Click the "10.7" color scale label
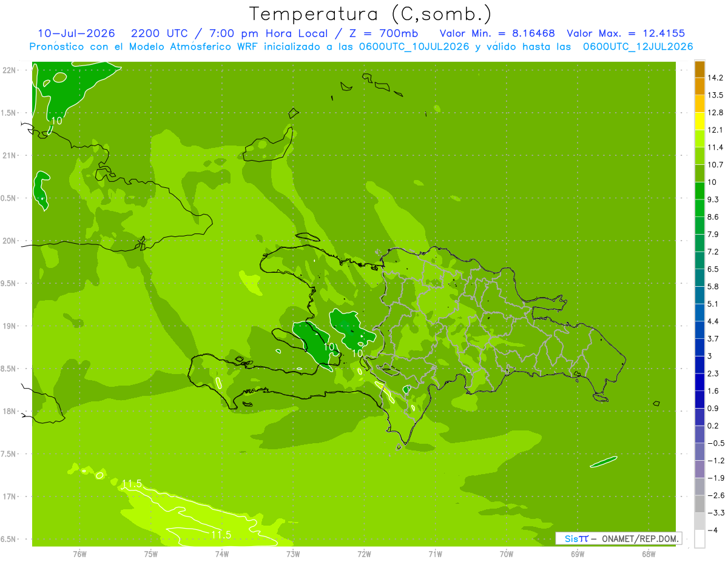This screenshot has height=562, width=728. (715, 165)
